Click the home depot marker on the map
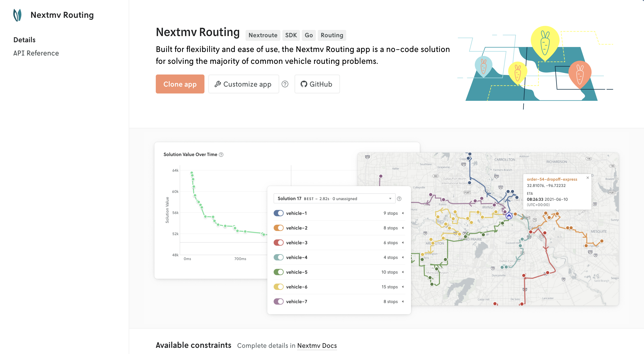 509,216
